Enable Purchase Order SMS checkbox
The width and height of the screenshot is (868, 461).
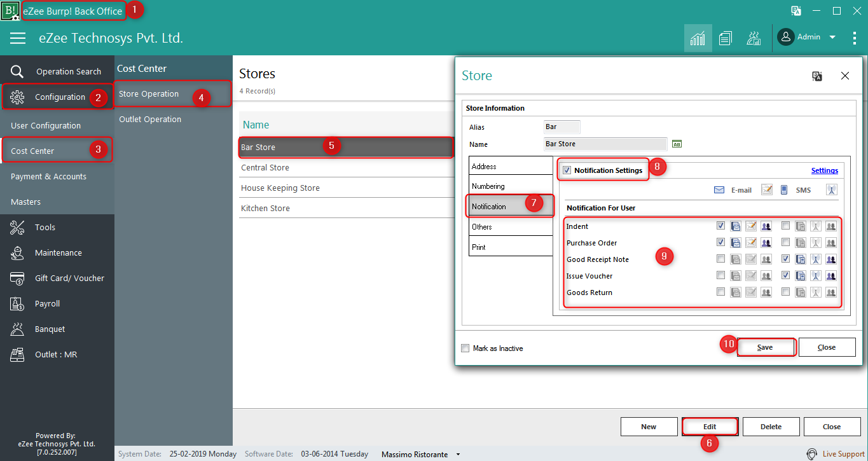click(786, 242)
